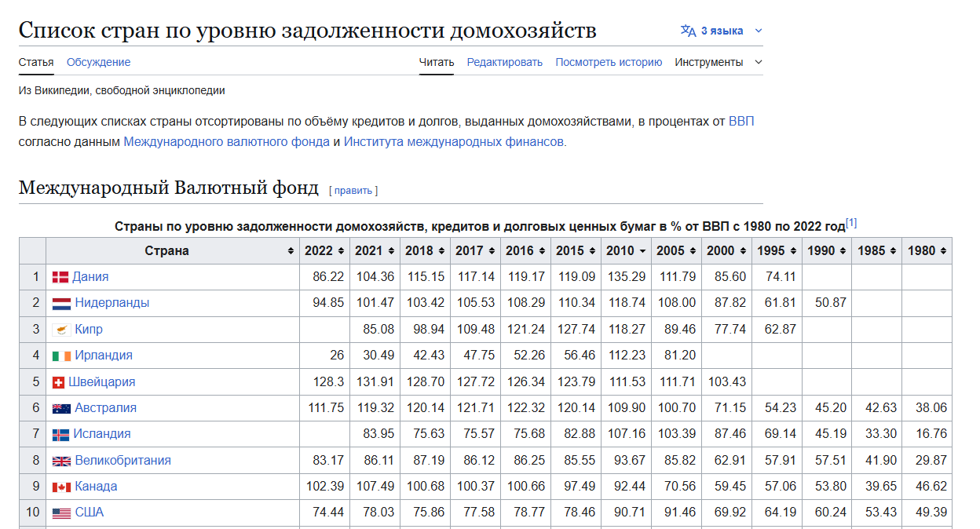Open the Нидерланды country link
This screenshot has height=529, width=980.
(112, 303)
